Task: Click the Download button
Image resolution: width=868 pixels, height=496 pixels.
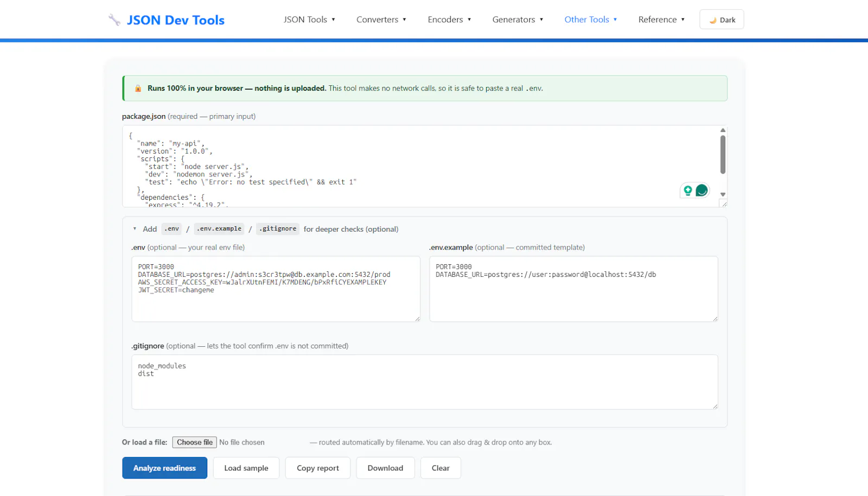Action: [385, 468]
